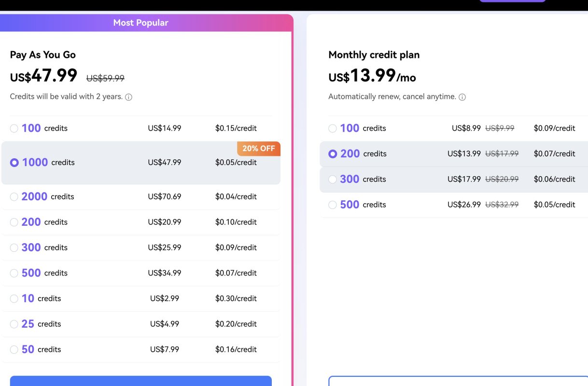Select 500 credits in Monthly credit plan

332,205
